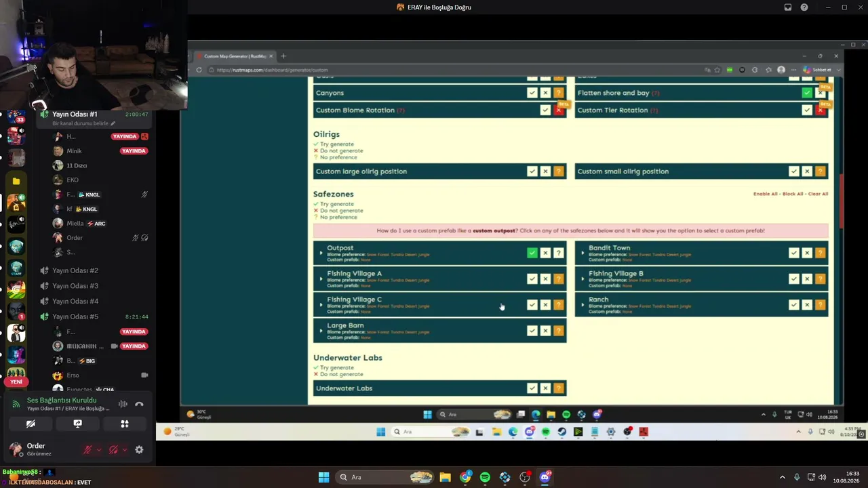This screenshot has height=488, width=868.
Task: Enable Underwater Labs check button
Action: pyautogui.click(x=532, y=388)
